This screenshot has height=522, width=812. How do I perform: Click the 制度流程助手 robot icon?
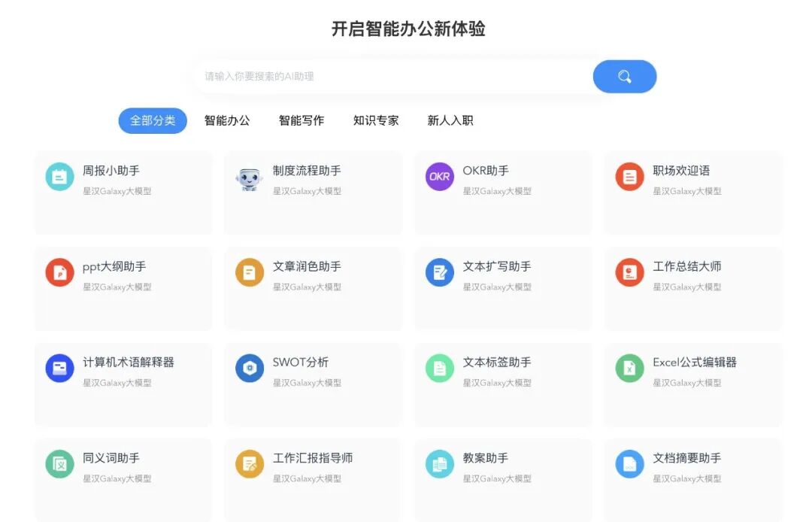[x=248, y=179]
